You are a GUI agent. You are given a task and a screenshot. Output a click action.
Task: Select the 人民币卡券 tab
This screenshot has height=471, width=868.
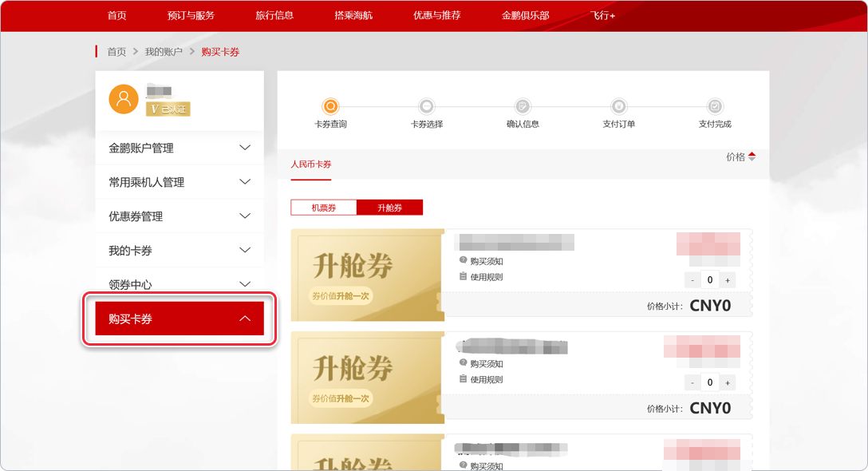pos(310,164)
